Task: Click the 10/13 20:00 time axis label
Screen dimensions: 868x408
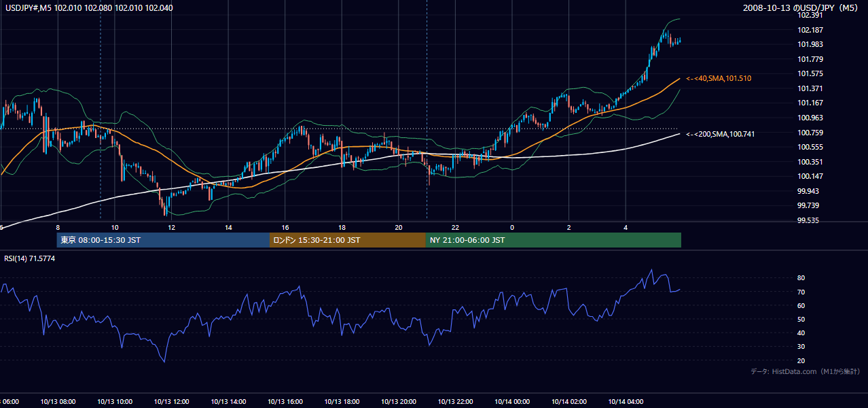Action: (398, 402)
